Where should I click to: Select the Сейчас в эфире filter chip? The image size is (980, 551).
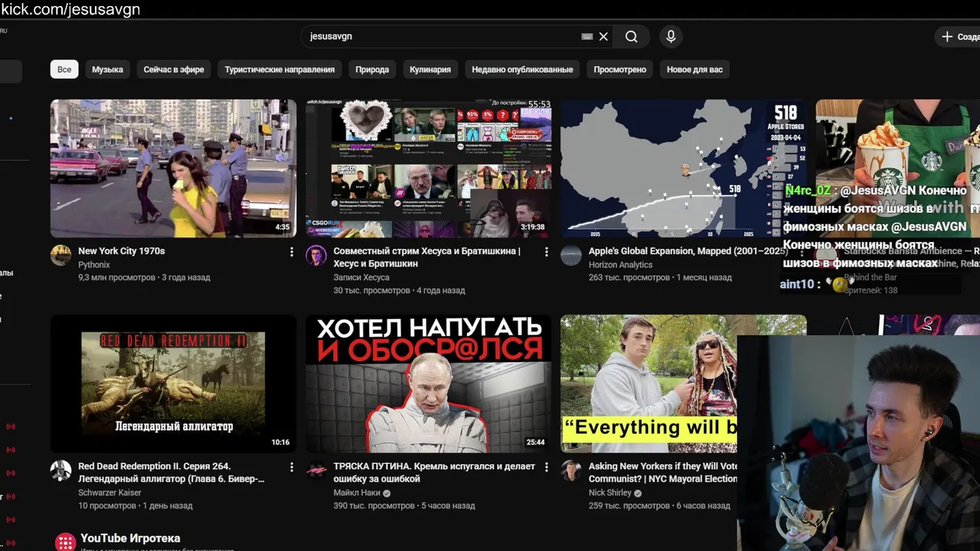coord(174,69)
